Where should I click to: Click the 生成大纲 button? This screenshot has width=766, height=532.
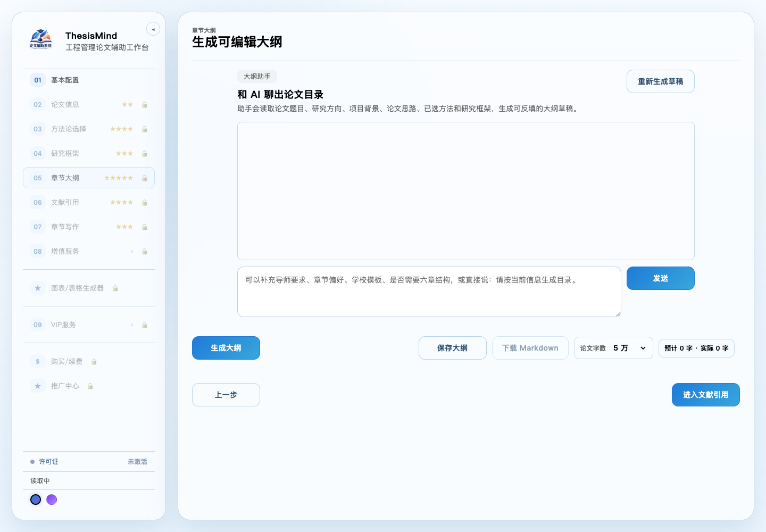pyautogui.click(x=226, y=348)
